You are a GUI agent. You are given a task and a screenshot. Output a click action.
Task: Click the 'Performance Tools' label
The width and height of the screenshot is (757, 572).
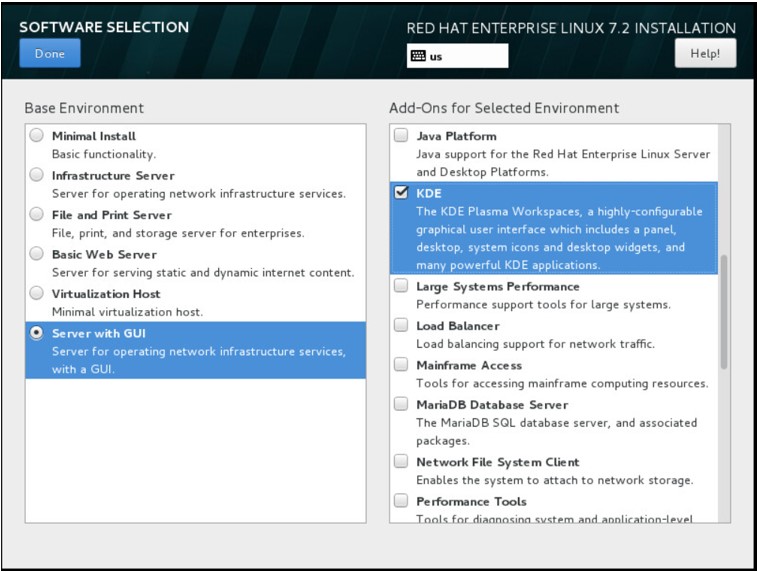point(471,502)
